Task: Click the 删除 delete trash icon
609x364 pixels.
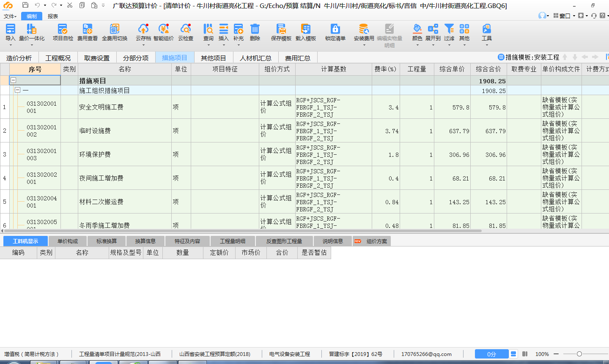Action: 255,29
